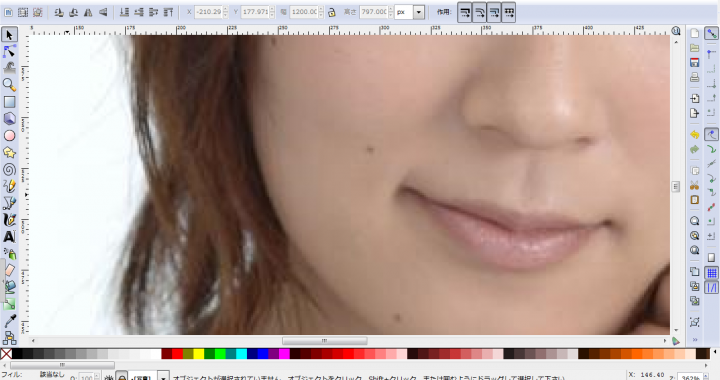The width and height of the screenshot is (720, 380).
Task: Choose the Spiral tool
Action: click(9, 169)
